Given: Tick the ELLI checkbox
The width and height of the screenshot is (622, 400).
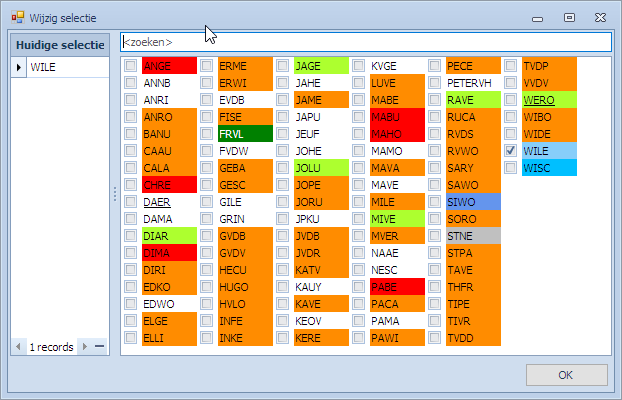Looking at the screenshot, I should (131, 338).
